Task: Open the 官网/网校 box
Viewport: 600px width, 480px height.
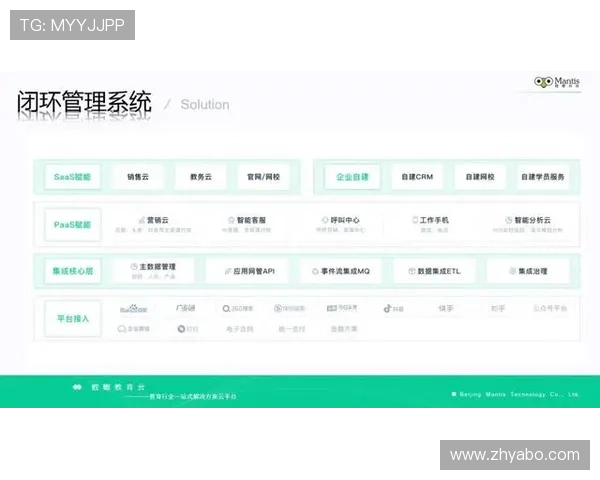Action: click(x=264, y=177)
